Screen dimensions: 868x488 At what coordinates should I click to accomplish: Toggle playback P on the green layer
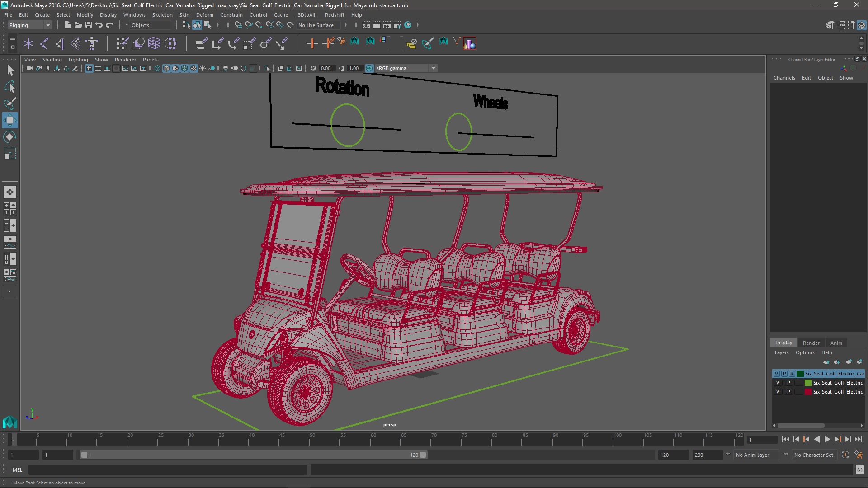(x=788, y=383)
